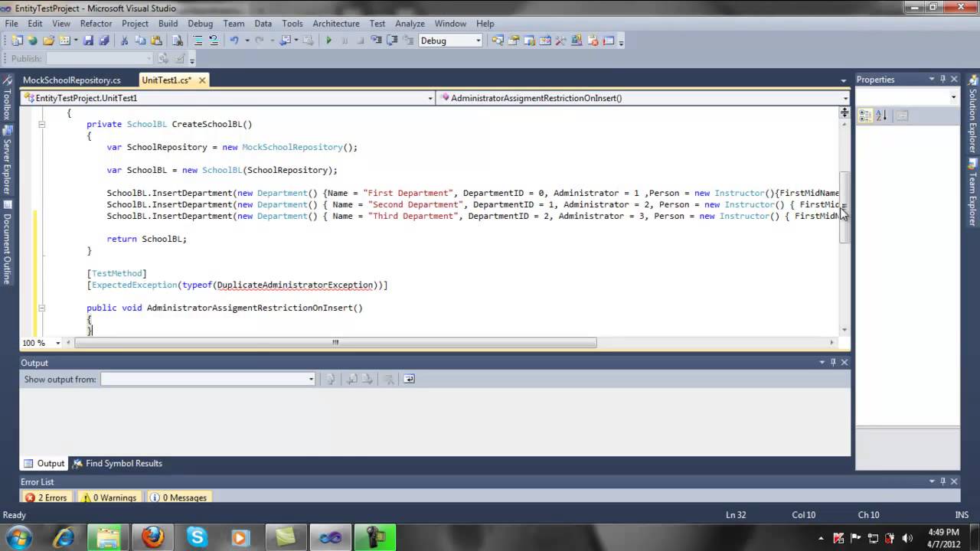Toggle the 0 Messages filter
980x551 pixels.
(178, 497)
